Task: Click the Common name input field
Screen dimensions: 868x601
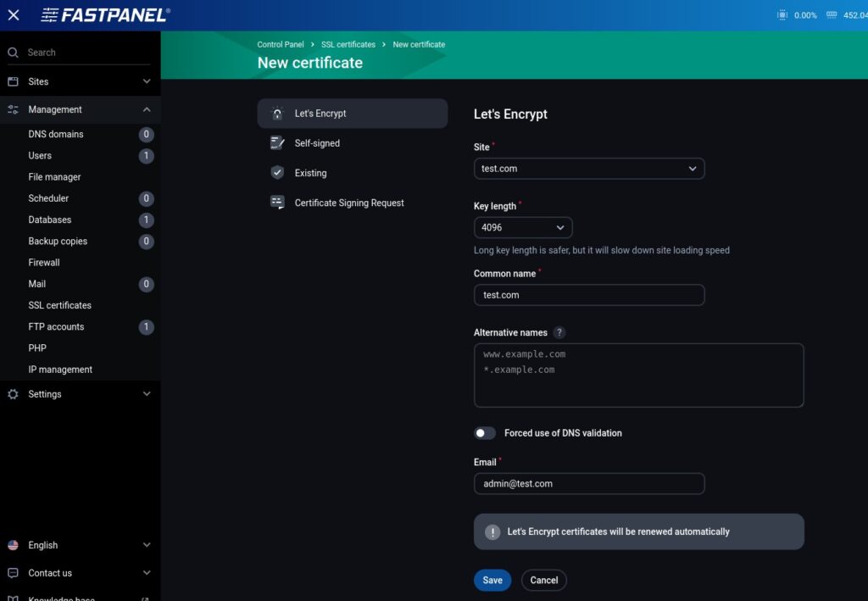Action: 589,295
